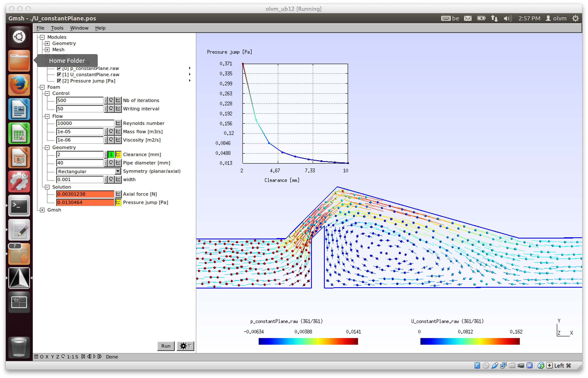Click the graph icon for Reynolds number
The width and height of the screenshot is (588, 378).
tap(118, 123)
